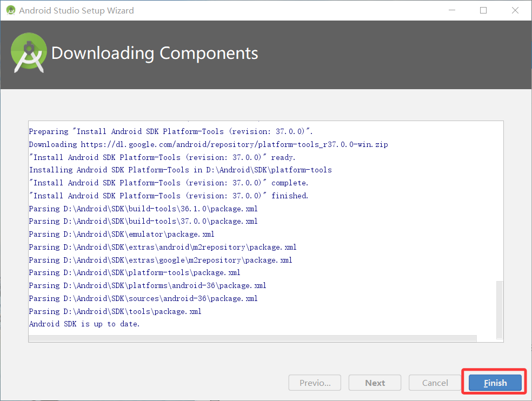Click the platforms\android-36 parsing line
Viewport: 532px width, 401px height.
(148, 286)
